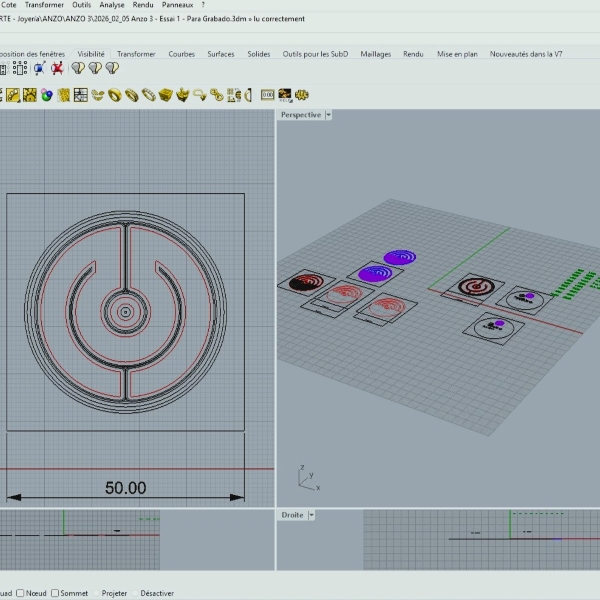Open the Panneaux menu
600x600 pixels.
tap(177, 5)
